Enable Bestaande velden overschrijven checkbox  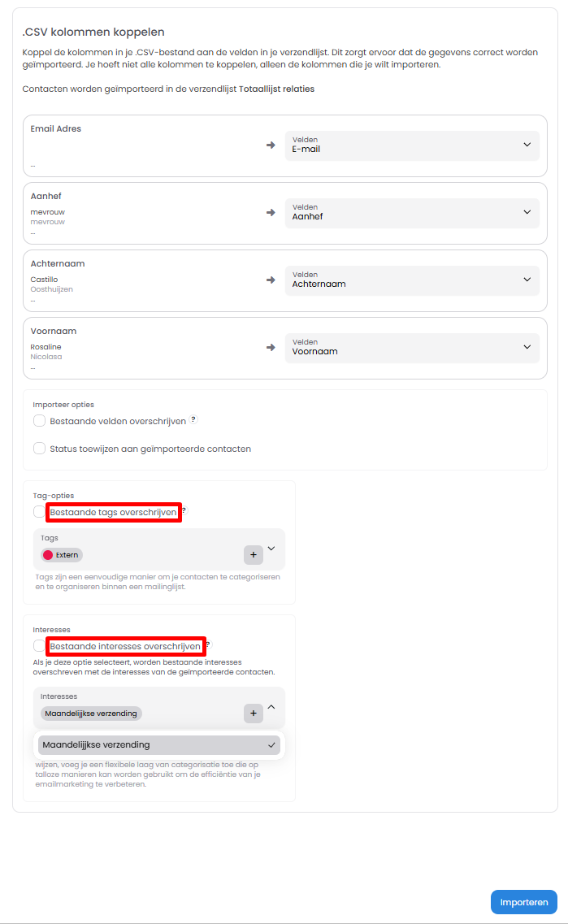click(x=39, y=421)
